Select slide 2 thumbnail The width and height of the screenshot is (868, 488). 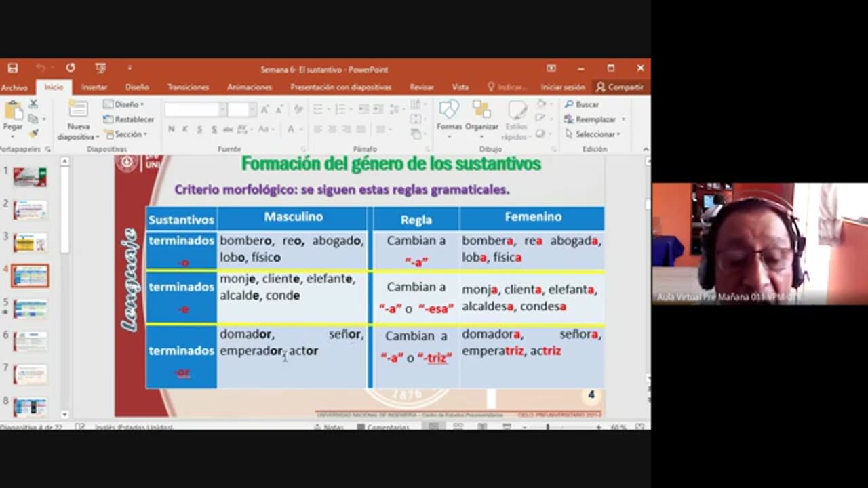tap(30, 210)
